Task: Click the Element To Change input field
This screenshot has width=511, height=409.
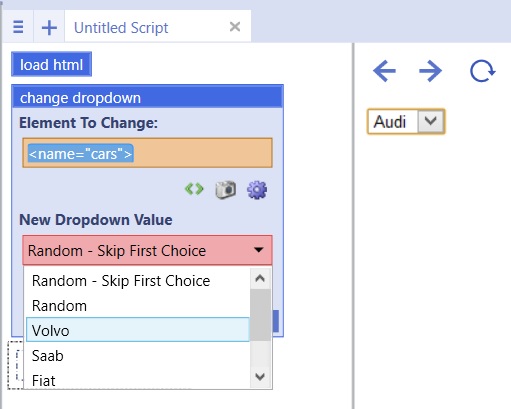Action: pyautogui.click(x=147, y=153)
